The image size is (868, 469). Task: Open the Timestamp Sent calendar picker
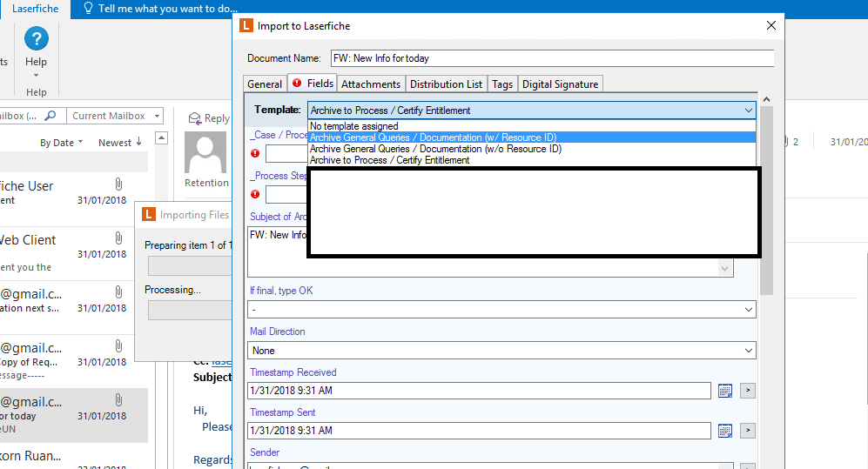click(x=724, y=431)
